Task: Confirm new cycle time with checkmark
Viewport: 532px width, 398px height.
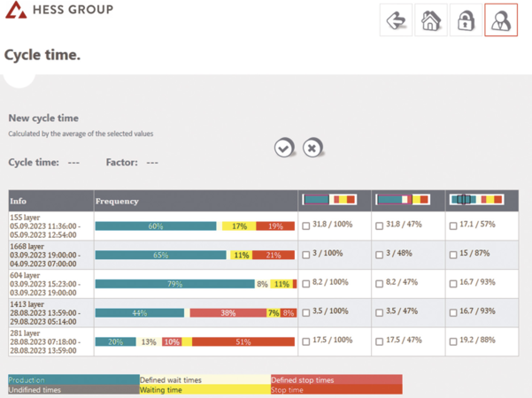Action: [x=283, y=148]
